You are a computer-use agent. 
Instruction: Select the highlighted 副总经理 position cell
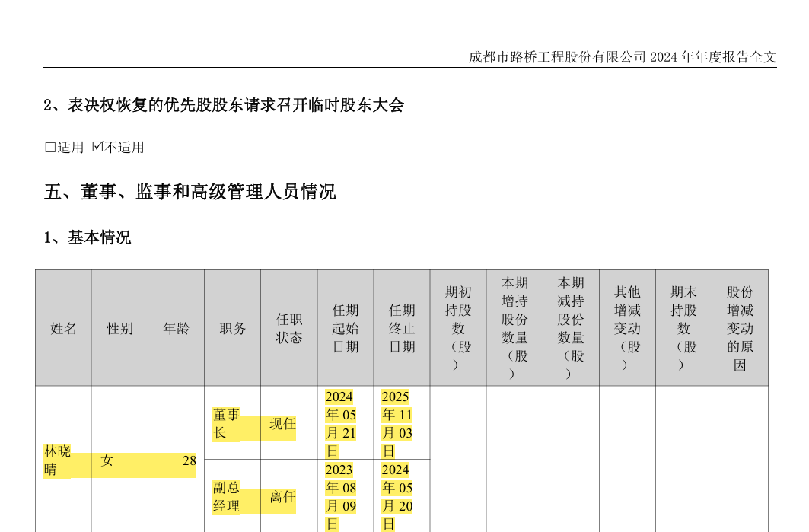pos(226,497)
